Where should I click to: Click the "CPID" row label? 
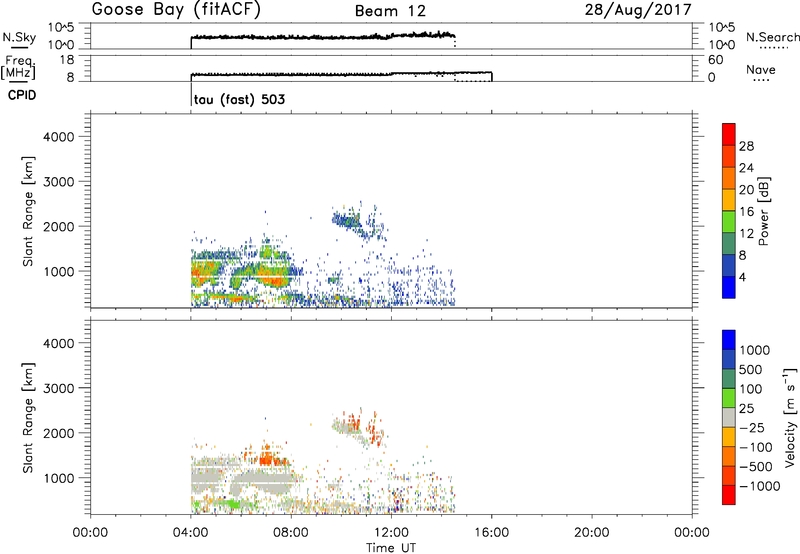(x=22, y=95)
